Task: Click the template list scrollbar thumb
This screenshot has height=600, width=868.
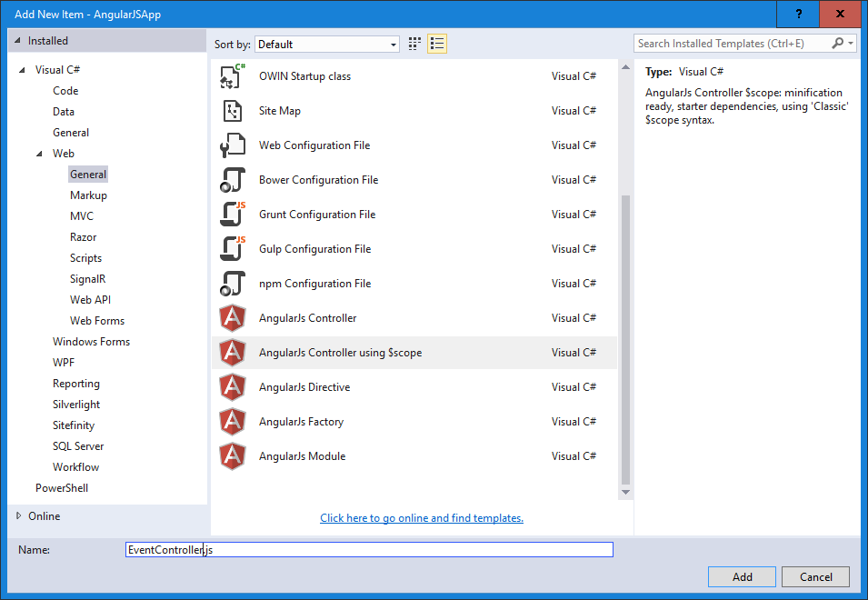Action: click(x=625, y=339)
